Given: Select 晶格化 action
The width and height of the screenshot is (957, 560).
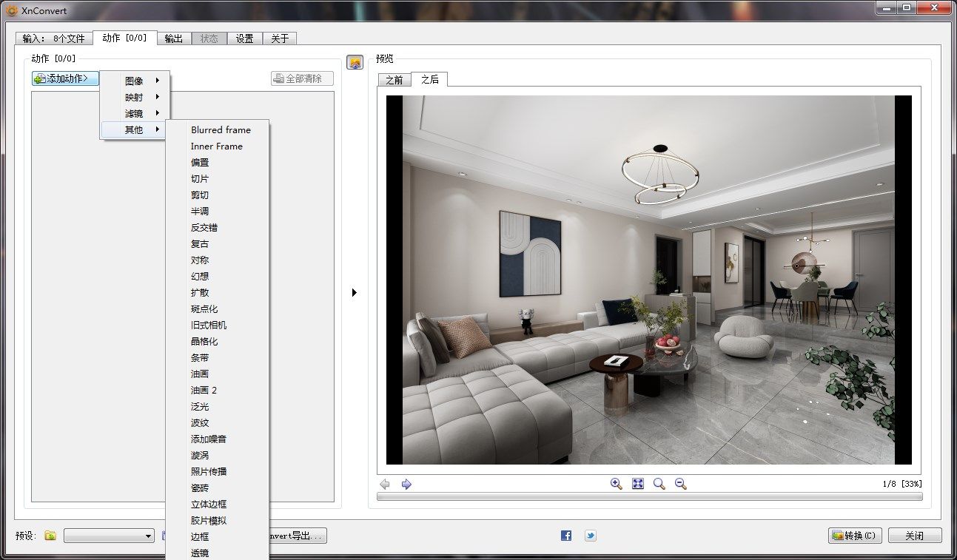Looking at the screenshot, I should [x=204, y=341].
